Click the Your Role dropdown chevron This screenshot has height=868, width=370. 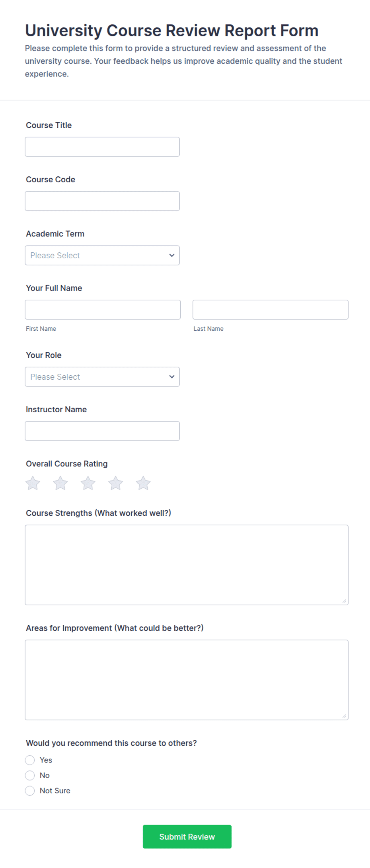pos(172,377)
